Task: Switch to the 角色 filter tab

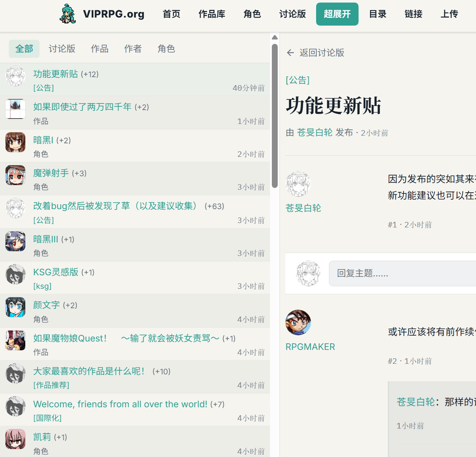Action: tap(166, 49)
